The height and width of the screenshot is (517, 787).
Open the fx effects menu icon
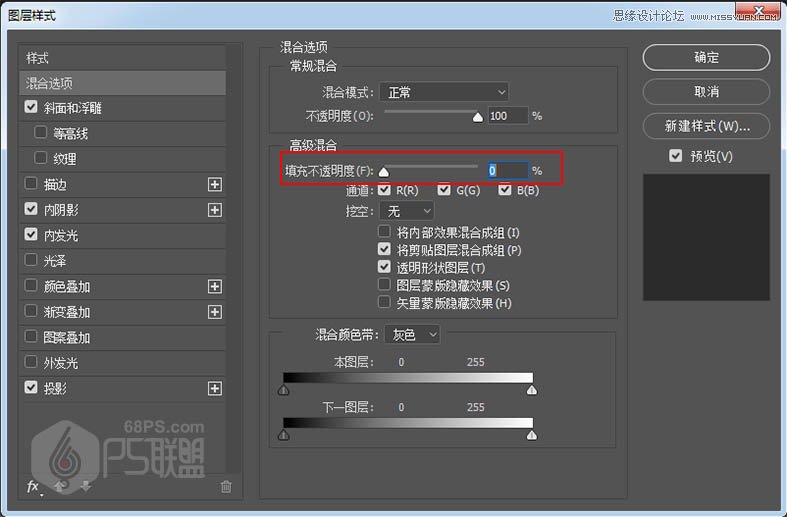[34, 487]
